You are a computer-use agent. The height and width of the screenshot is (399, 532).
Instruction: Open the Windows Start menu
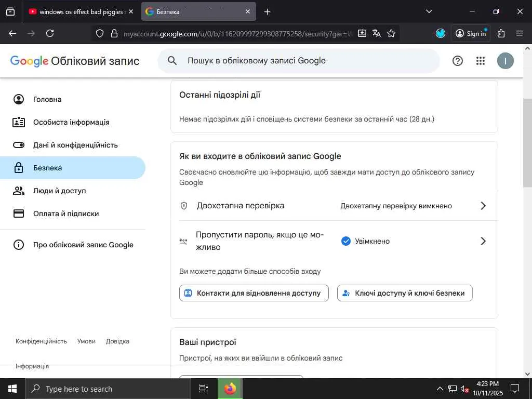pyautogui.click(x=12, y=389)
